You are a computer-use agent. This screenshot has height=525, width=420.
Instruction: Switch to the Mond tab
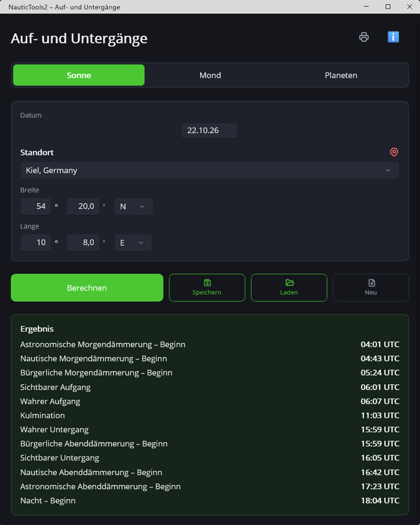click(x=210, y=75)
